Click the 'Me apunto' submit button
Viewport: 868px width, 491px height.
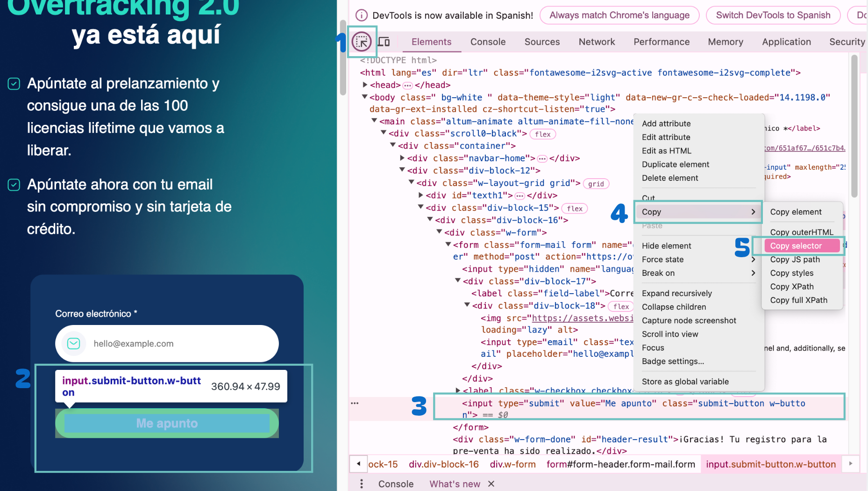[x=167, y=423]
